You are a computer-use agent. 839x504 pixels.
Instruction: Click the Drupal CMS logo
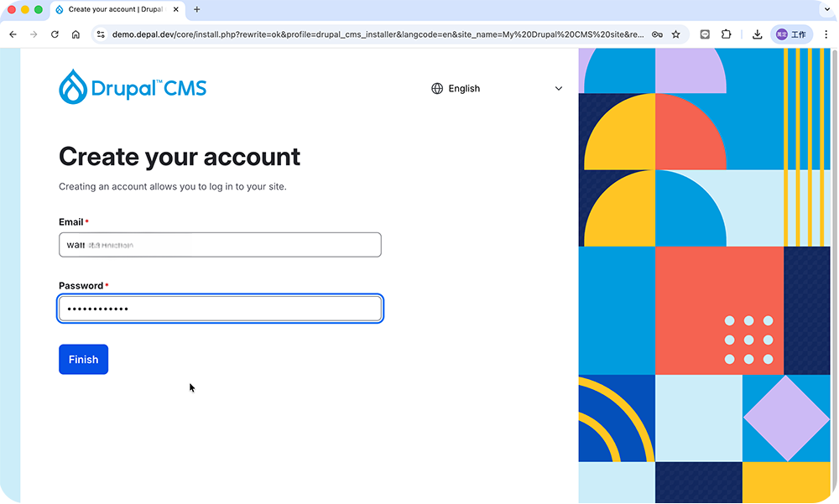(133, 86)
